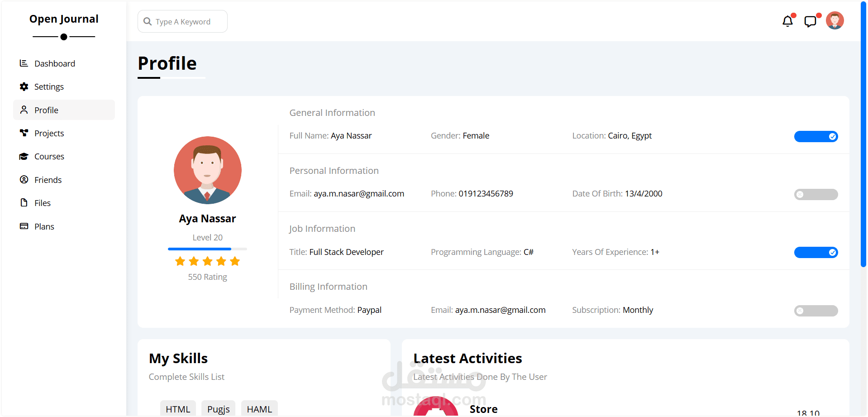This screenshot has height=417, width=868.
Task: Click the Courses graduation cap icon
Action: tap(24, 156)
